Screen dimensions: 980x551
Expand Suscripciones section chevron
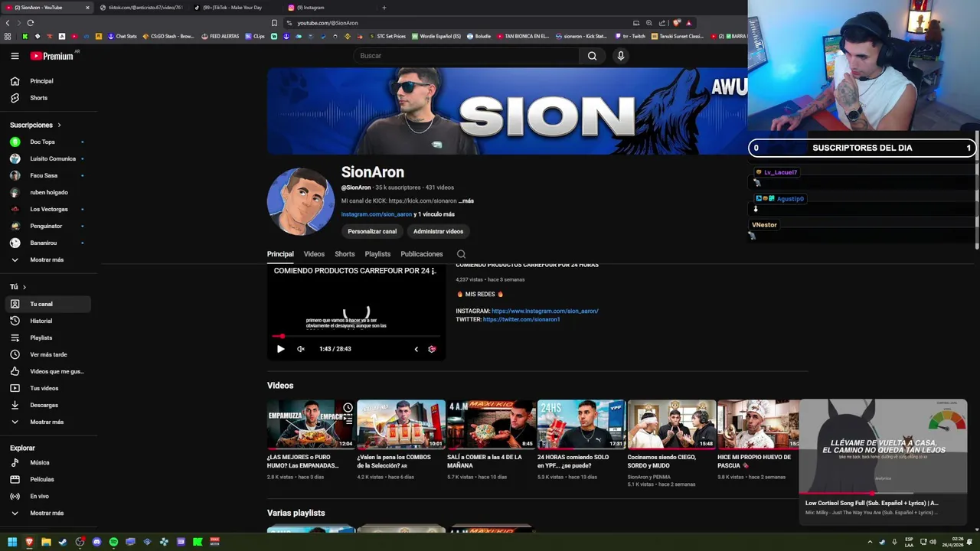coord(59,125)
